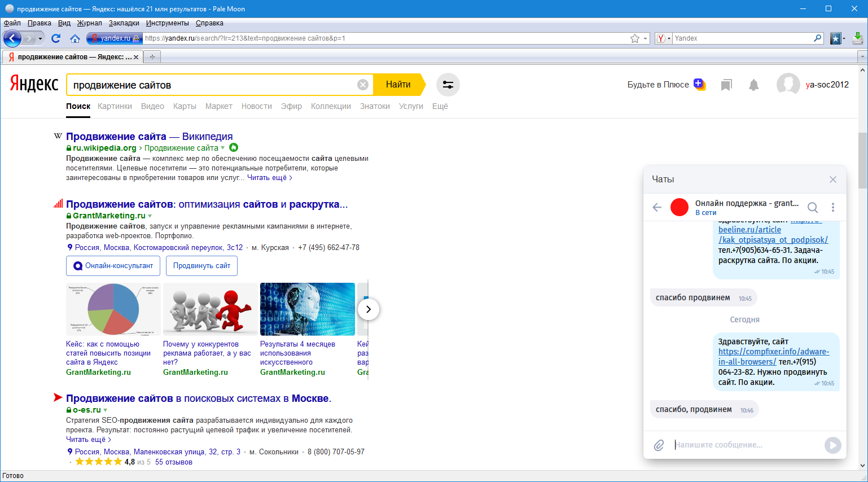This screenshot has width=868, height=482.
Task: Click the 'Продвинуть сайт' button
Action: pyautogui.click(x=201, y=266)
